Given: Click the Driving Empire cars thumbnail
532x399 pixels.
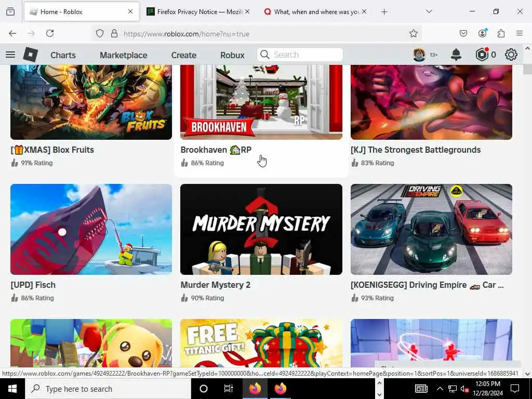Looking at the screenshot, I should pyautogui.click(x=432, y=229).
